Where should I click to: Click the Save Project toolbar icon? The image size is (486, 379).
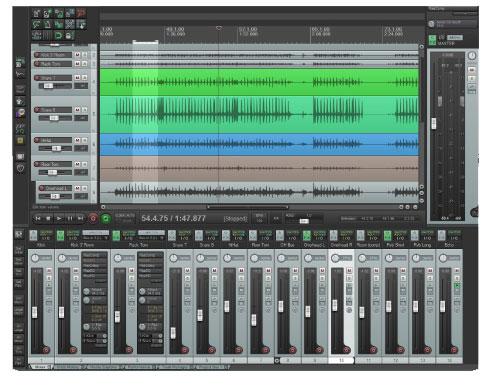click(59, 13)
